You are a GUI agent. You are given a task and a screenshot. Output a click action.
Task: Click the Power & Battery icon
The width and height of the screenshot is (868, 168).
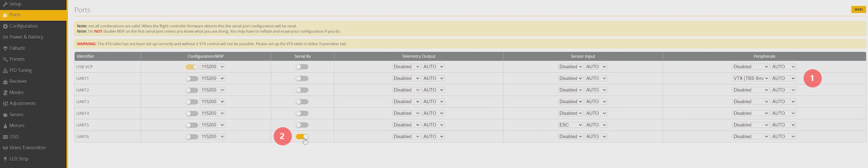pos(5,37)
